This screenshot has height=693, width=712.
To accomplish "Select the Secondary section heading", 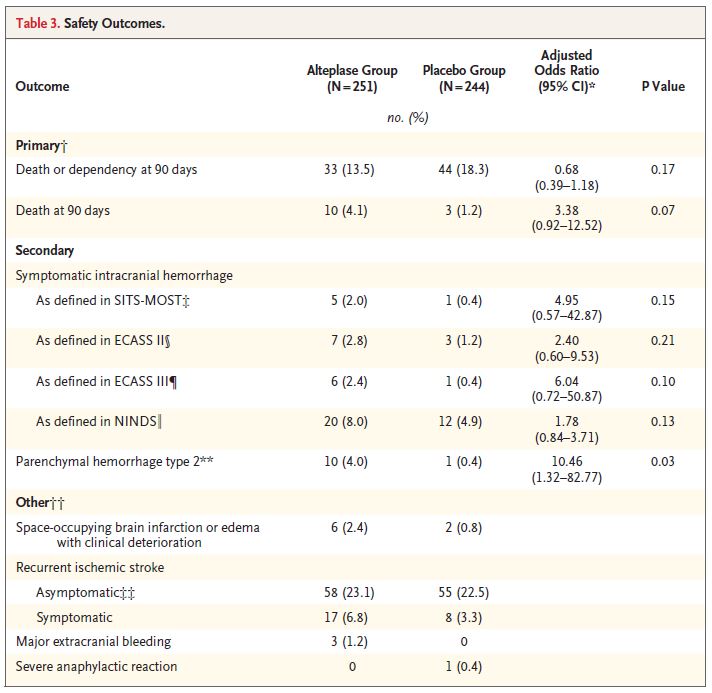I will click(x=44, y=250).
